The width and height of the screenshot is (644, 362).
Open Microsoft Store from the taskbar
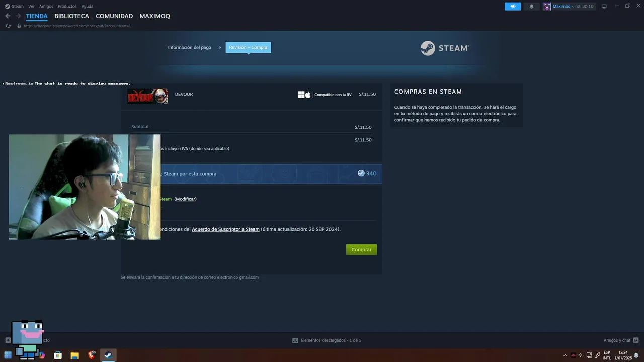pyautogui.click(x=58, y=355)
